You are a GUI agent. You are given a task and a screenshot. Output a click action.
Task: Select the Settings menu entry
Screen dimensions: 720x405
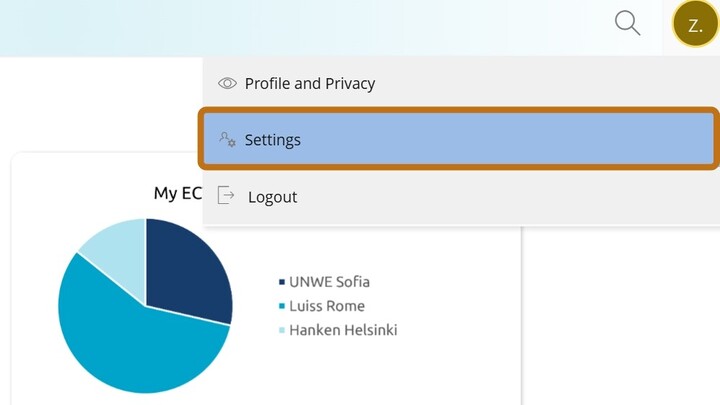[273, 140]
